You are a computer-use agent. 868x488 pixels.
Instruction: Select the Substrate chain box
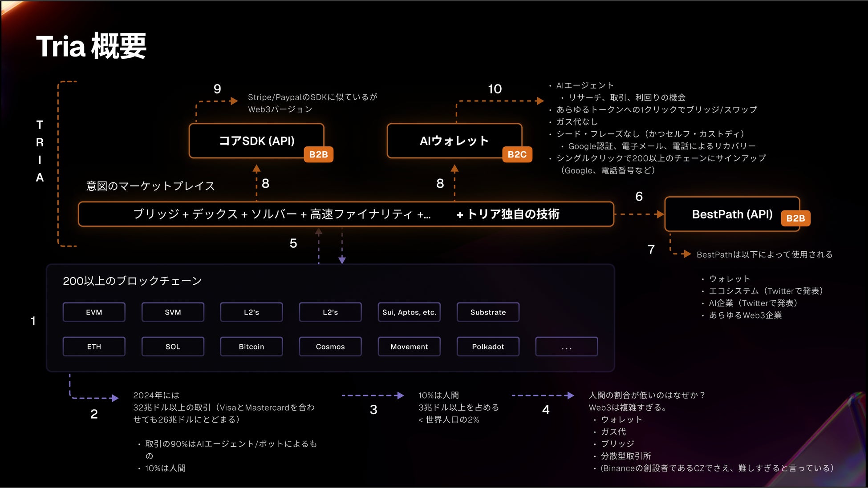[488, 312]
